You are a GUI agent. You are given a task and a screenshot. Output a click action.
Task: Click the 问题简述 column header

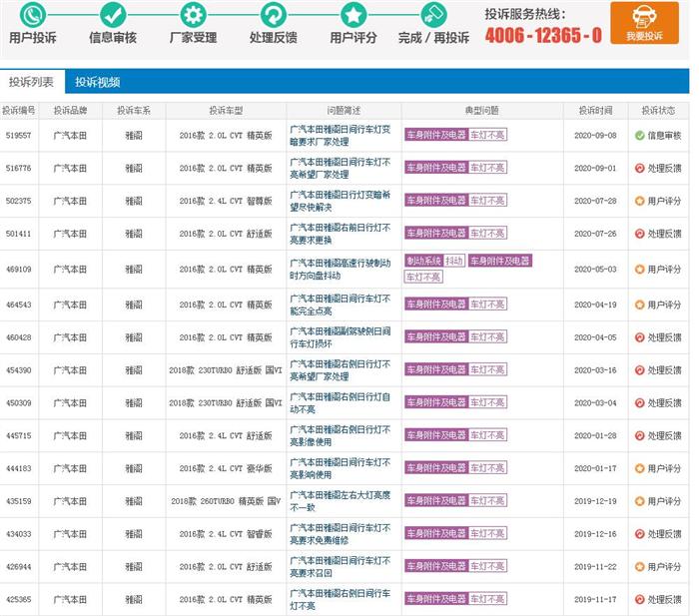point(344,111)
